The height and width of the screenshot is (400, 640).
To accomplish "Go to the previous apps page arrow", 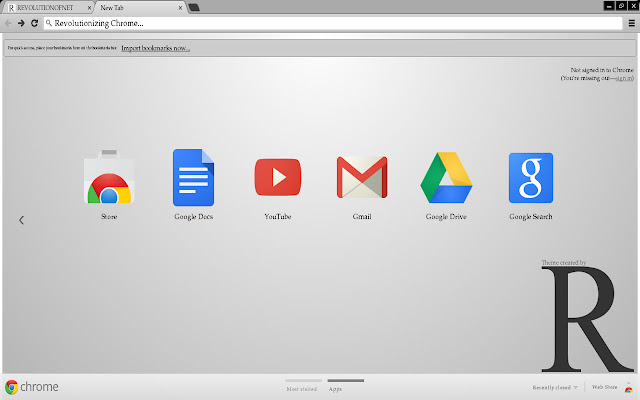I will (x=21, y=220).
